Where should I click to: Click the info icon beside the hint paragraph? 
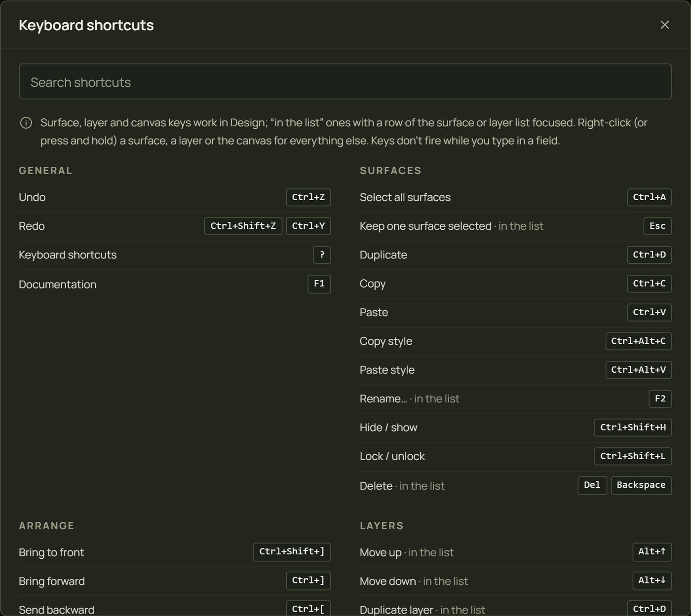click(26, 123)
